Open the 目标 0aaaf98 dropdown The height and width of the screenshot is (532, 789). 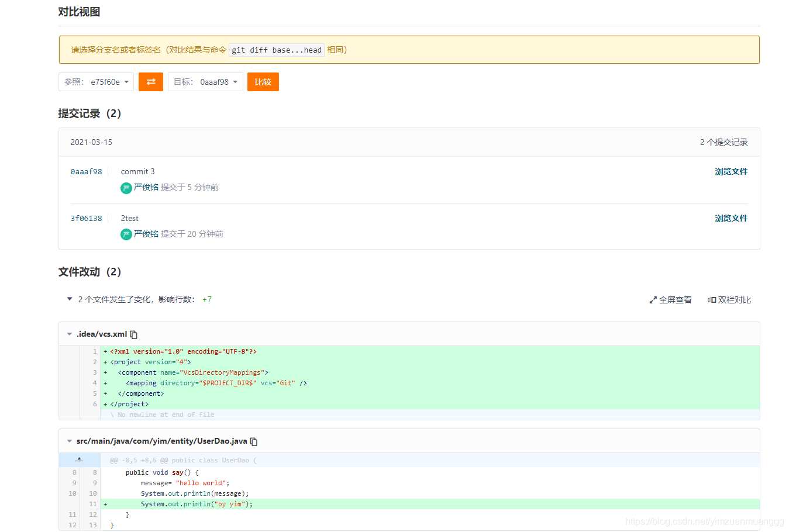pos(205,82)
